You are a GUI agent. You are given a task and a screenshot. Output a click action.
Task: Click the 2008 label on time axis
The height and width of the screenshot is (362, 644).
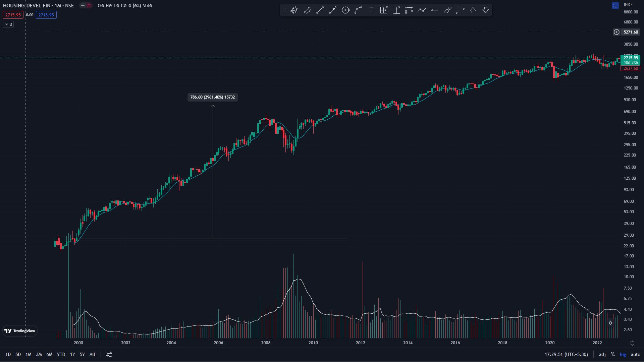pyautogui.click(x=266, y=343)
